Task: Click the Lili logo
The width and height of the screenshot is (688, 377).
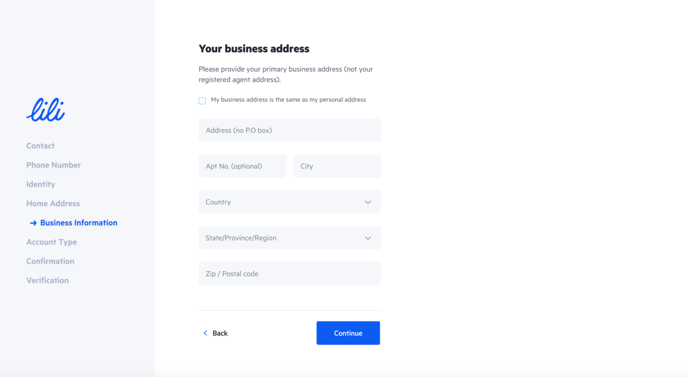Action: (46, 109)
